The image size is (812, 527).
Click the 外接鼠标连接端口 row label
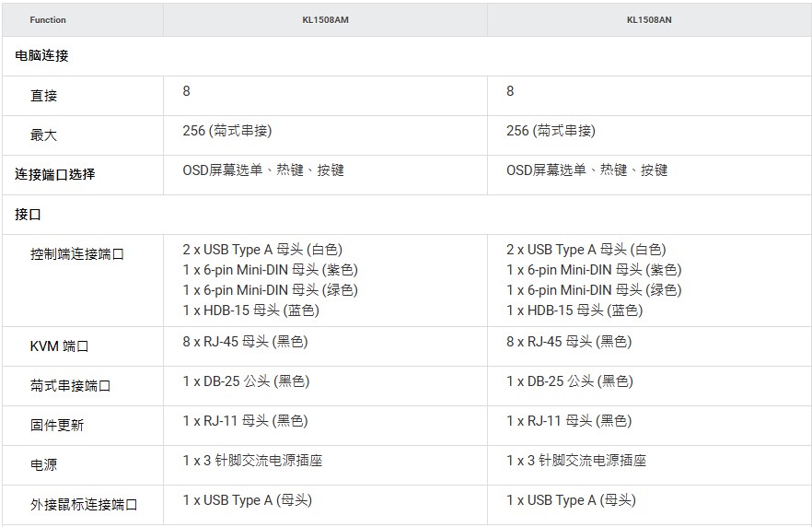pyautogui.click(x=83, y=505)
